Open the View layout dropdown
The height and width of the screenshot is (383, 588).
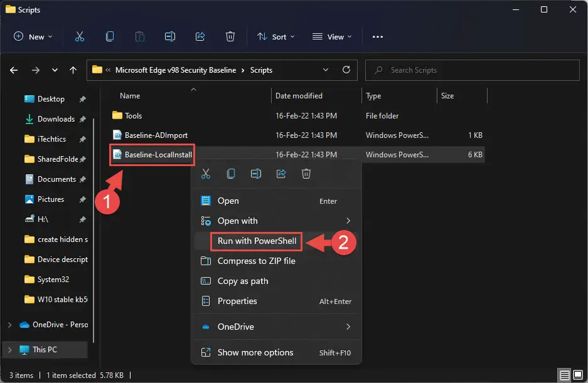(332, 37)
